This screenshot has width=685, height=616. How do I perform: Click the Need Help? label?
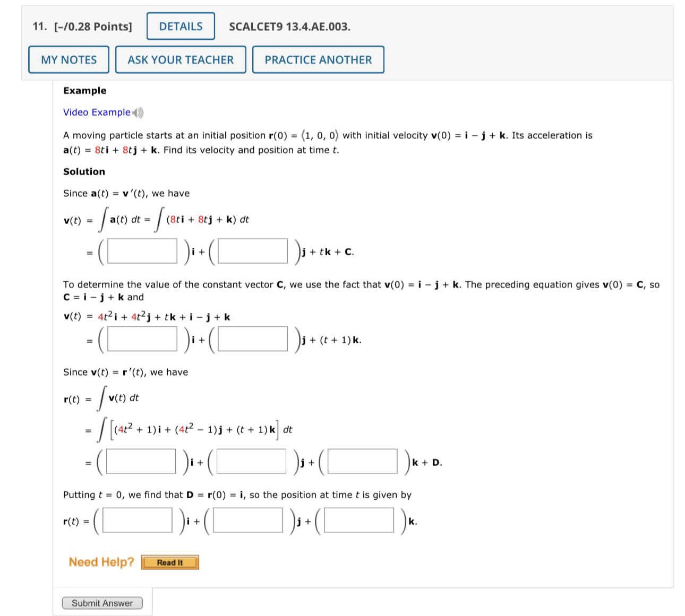point(101,562)
